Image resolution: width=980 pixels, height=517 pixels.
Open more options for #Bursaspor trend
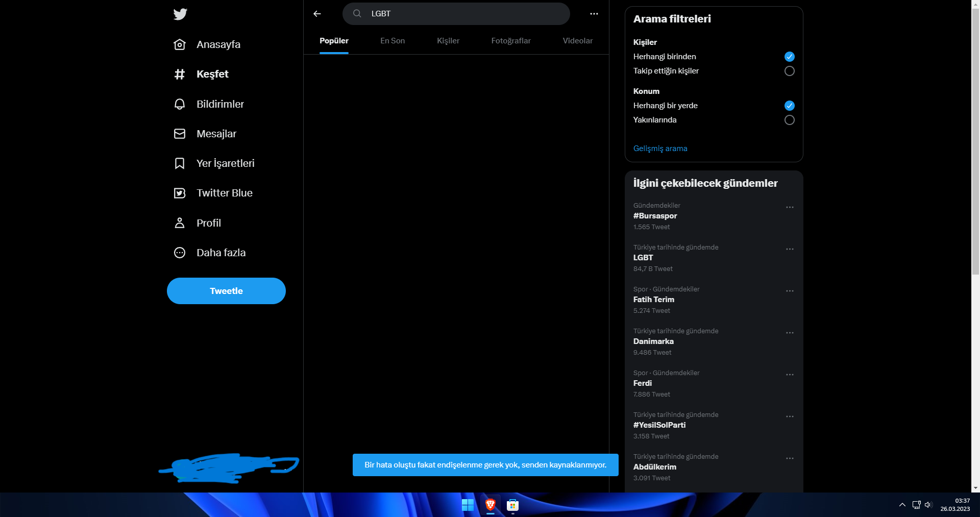click(790, 207)
